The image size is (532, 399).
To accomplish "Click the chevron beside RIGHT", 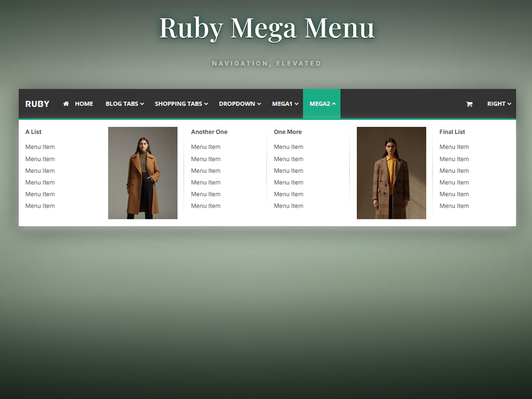I will (x=509, y=104).
